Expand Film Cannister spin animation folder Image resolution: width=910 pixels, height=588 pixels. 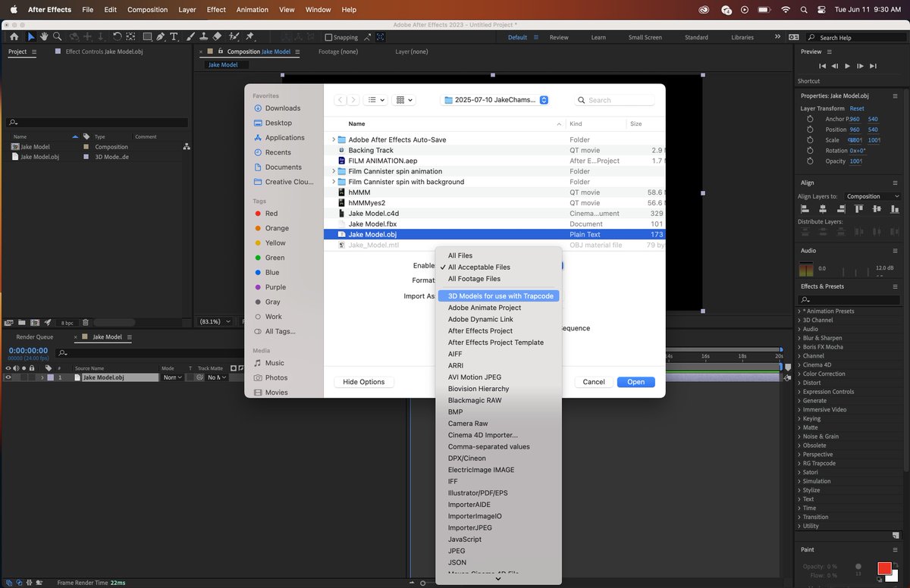click(334, 171)
